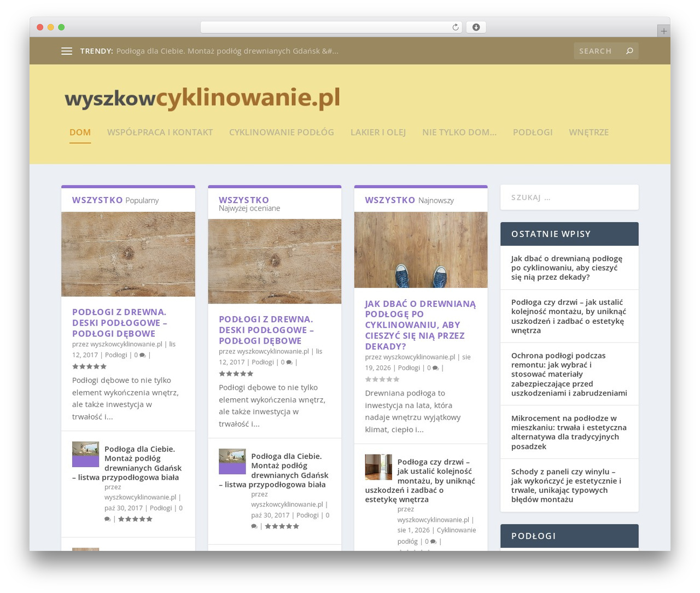Click author wyszkowcyklinowanie.pl under Najnowszy post
Image resolution: width=700 pixels, height=593 pixels.
coord(419,357)
